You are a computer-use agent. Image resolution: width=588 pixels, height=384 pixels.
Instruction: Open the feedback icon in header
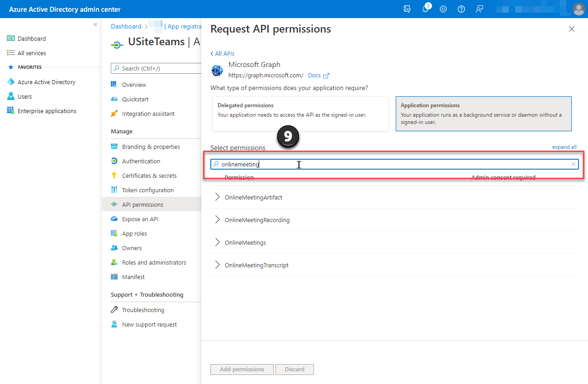[x=479, y=9]
